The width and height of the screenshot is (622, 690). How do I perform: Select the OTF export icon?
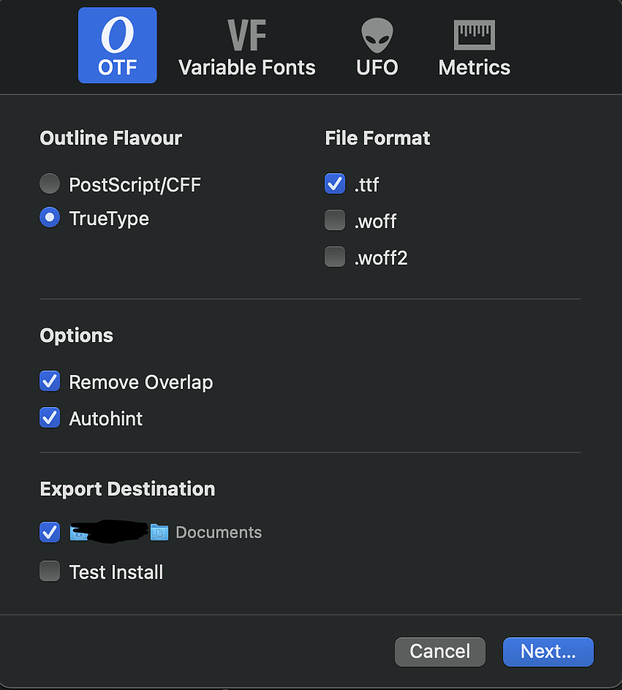point(117,37)
